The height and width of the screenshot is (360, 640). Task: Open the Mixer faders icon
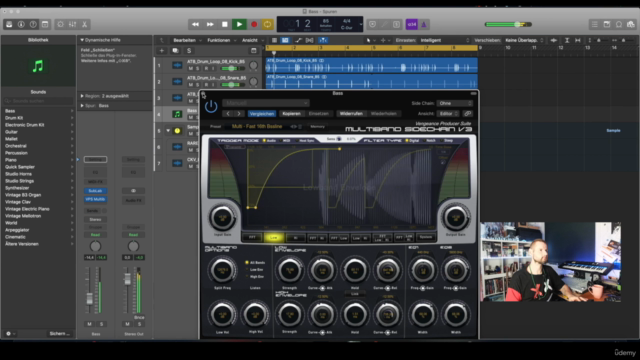pyautogui.click(x=72, y=24)
